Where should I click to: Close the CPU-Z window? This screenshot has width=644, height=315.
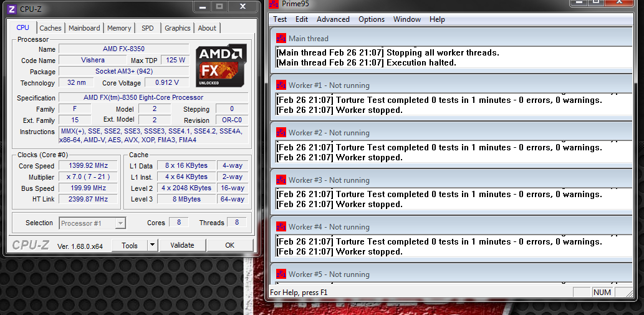243,6
